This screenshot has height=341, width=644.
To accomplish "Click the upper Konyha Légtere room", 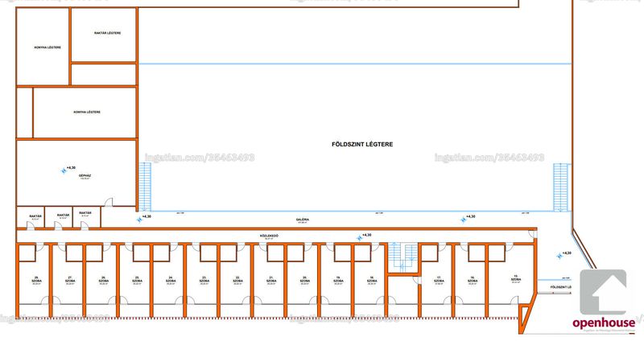I will point(43,47).
